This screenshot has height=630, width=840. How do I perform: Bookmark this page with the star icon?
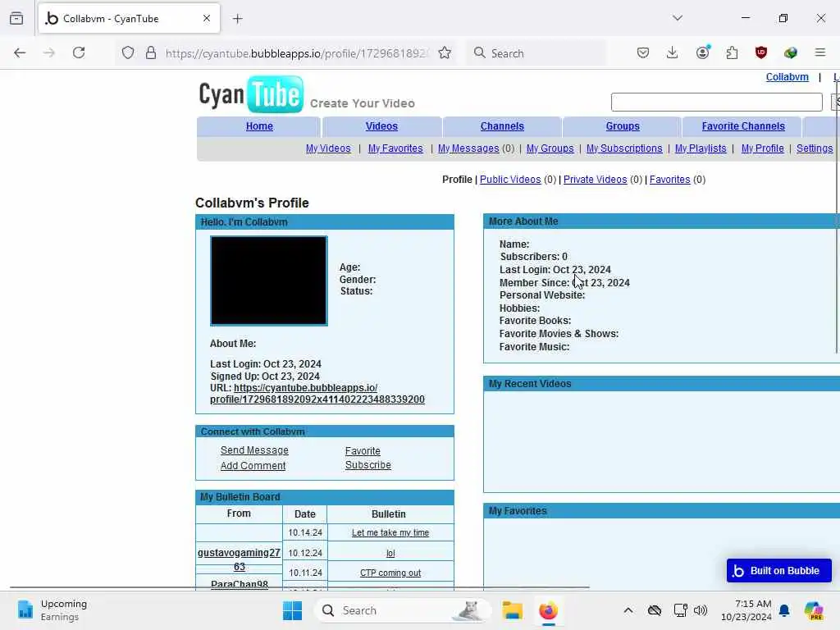click(x=444, y=52)
